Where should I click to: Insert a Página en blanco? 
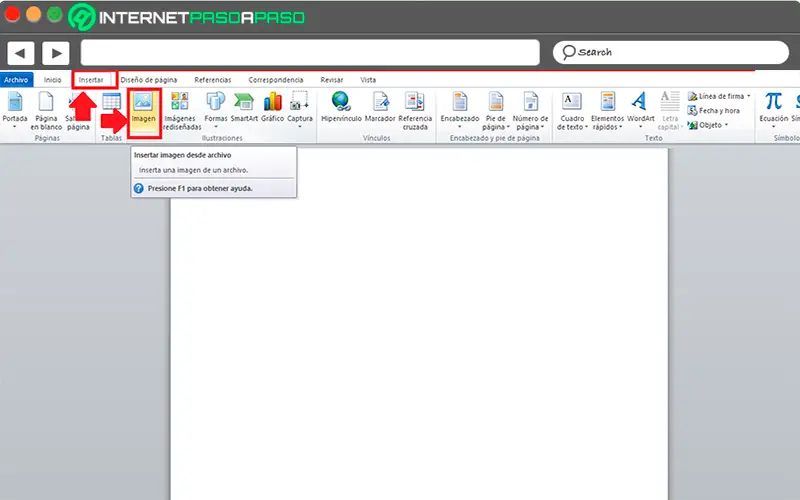coord(46,111)
